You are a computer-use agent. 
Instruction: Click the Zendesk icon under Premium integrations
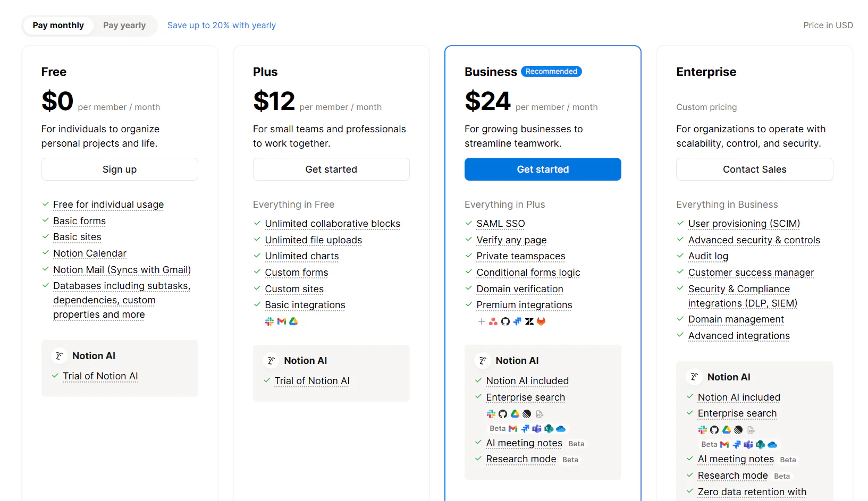tap(529, 321)
